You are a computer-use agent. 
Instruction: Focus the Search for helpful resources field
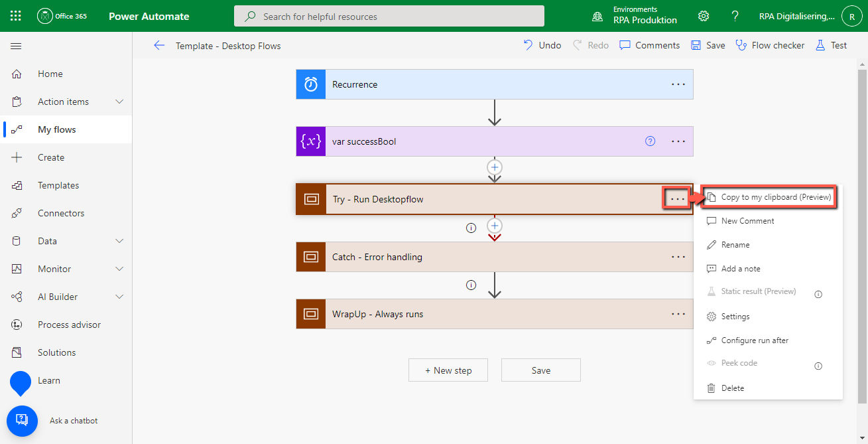click(x=389, y=16)
